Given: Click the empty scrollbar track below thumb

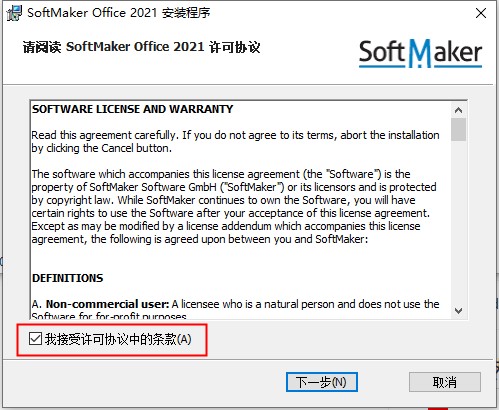Looking at the screenshot, I should 458,222.
